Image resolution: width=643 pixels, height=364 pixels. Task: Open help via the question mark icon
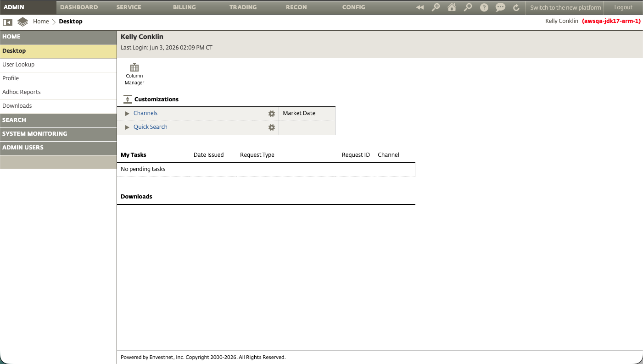tap(484, 7)
